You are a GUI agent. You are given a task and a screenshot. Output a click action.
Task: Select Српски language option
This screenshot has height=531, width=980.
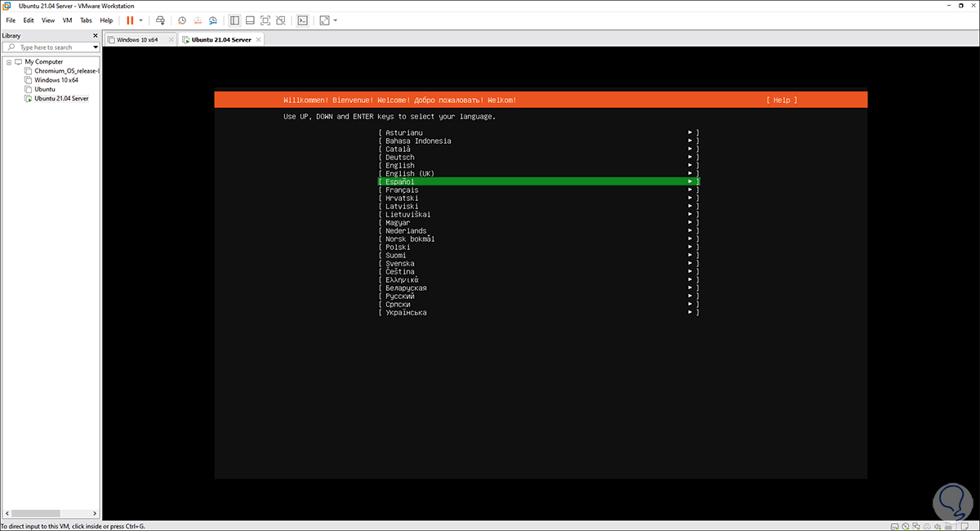(539, 304)
